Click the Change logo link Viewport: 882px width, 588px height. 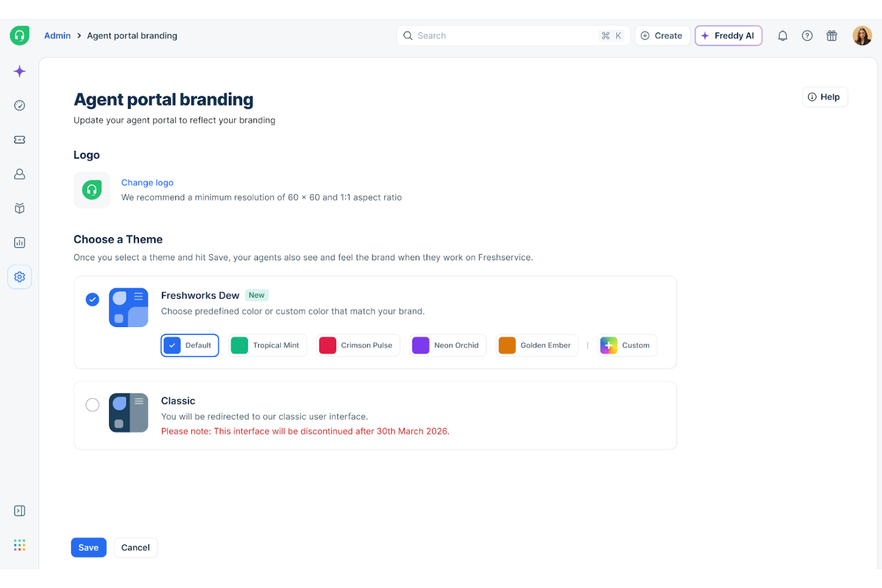point(147,182)
